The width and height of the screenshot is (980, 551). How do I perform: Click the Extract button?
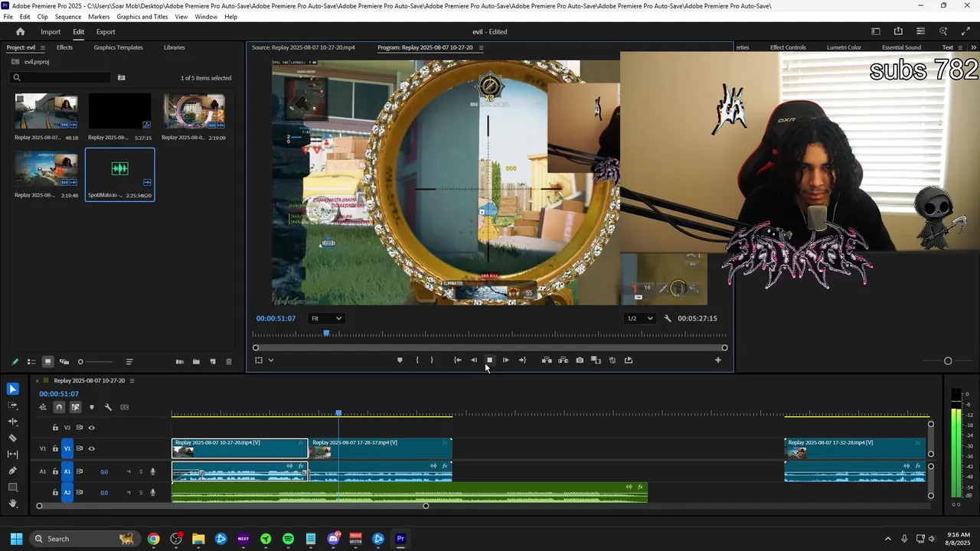[x=563, y=360]
